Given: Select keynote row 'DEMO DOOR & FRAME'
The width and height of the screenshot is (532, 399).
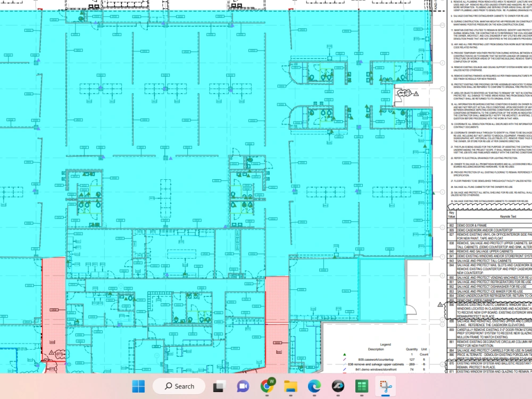Looking at the screenshot, I should (x=489, y=225).
